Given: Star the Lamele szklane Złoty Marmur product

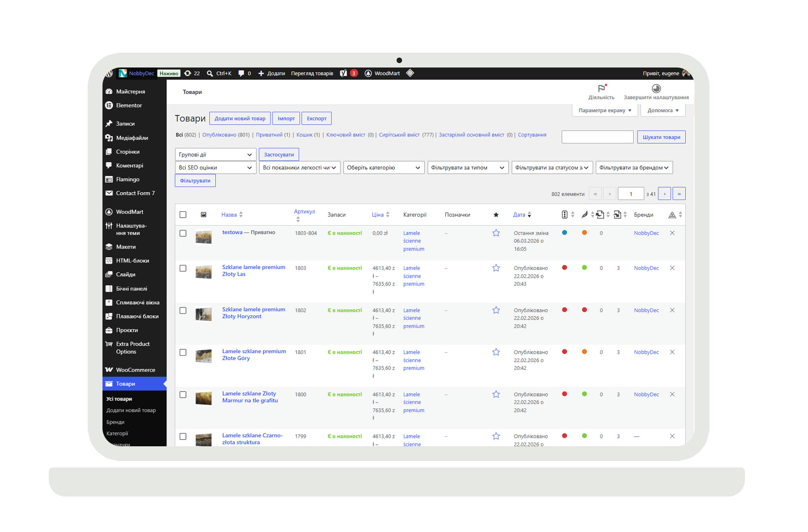Looking at the screenshot, I should pyautogui.click(x=496, y=395).
